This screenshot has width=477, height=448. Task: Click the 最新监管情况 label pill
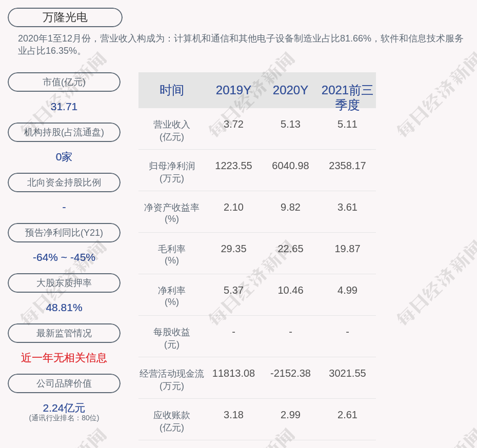click(x=64, y=333)
